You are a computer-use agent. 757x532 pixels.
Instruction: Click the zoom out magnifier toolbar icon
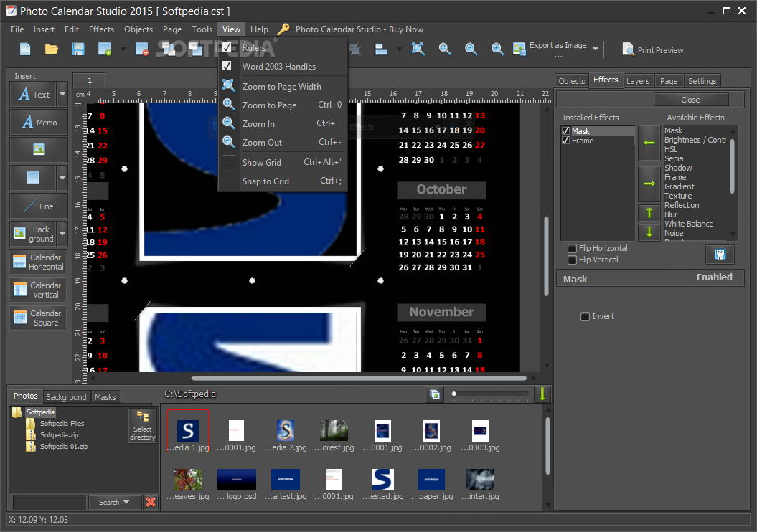[471, 49]
